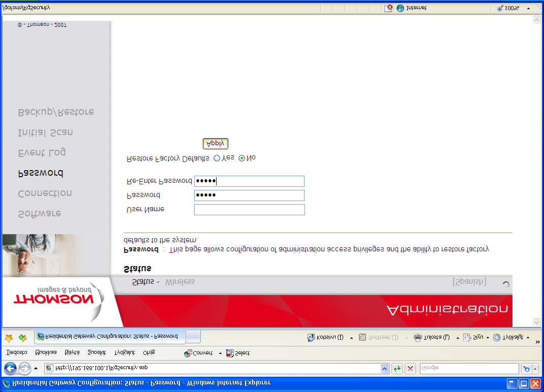Click the Google search box
Screen dimensions: 544x392
[x=469, y=368]
